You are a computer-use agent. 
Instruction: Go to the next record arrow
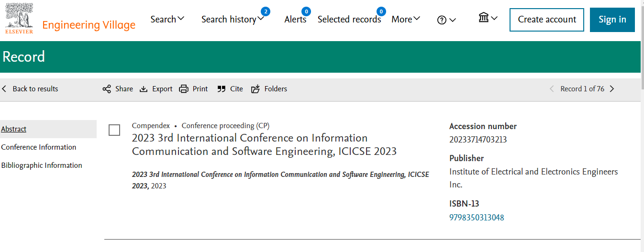pyautogui.click(x=612, y=89)
